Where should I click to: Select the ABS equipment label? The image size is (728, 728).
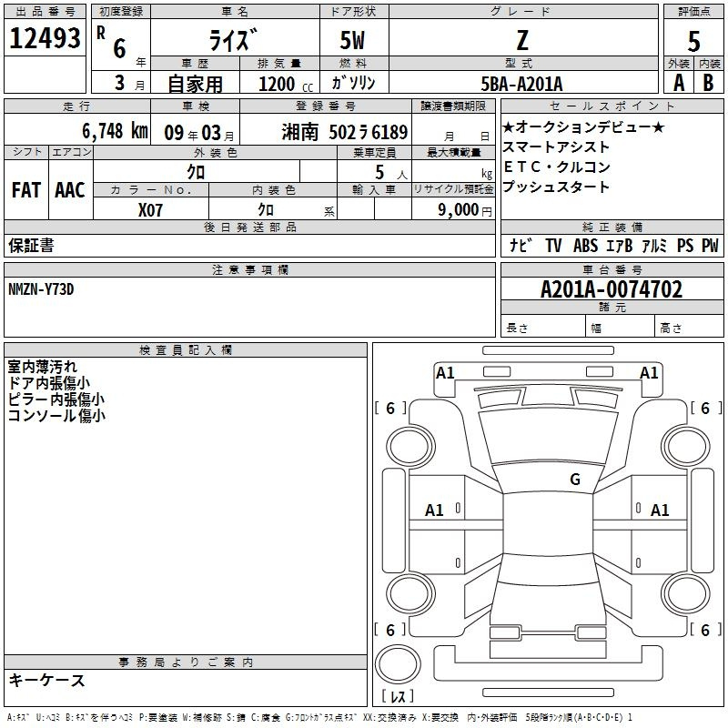[x=585, y=246]
